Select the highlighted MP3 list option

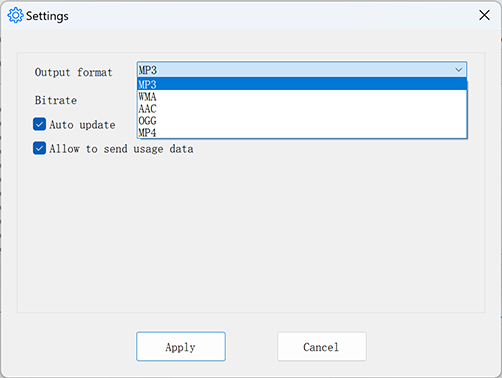point(302,84)
